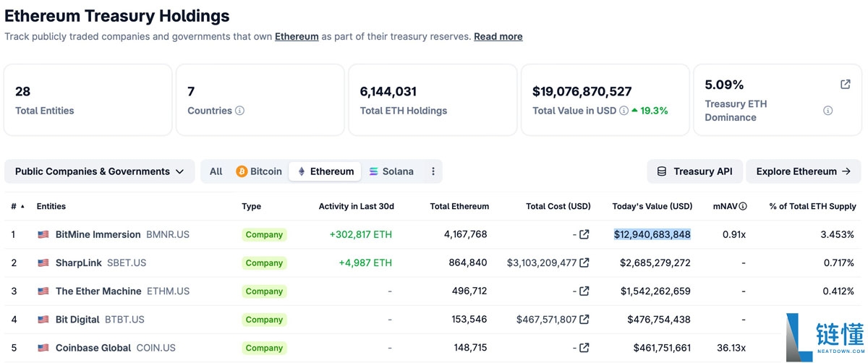The image size is (868, 363).
Task: Click the 6,144,031 Total ETH Holdings card
Action: [433, 100]
